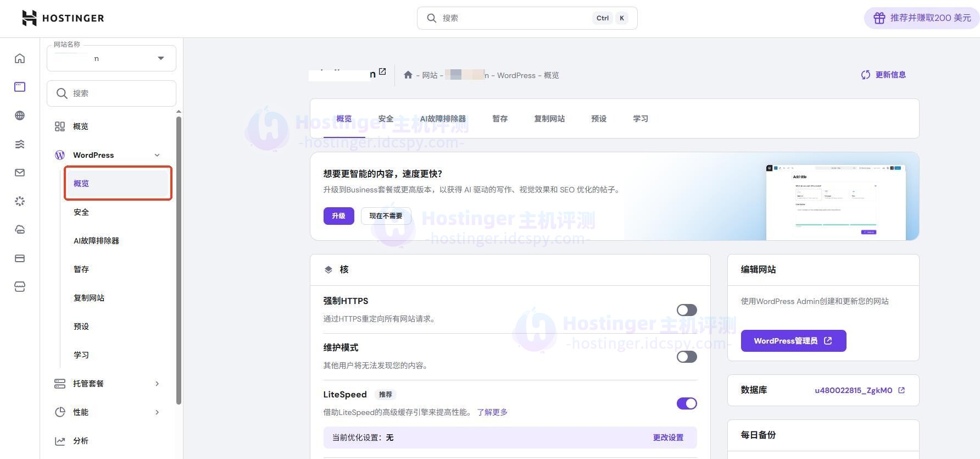Click the hosting plan server icon
Screen dimensions: 980x459
tap(60, 384)
